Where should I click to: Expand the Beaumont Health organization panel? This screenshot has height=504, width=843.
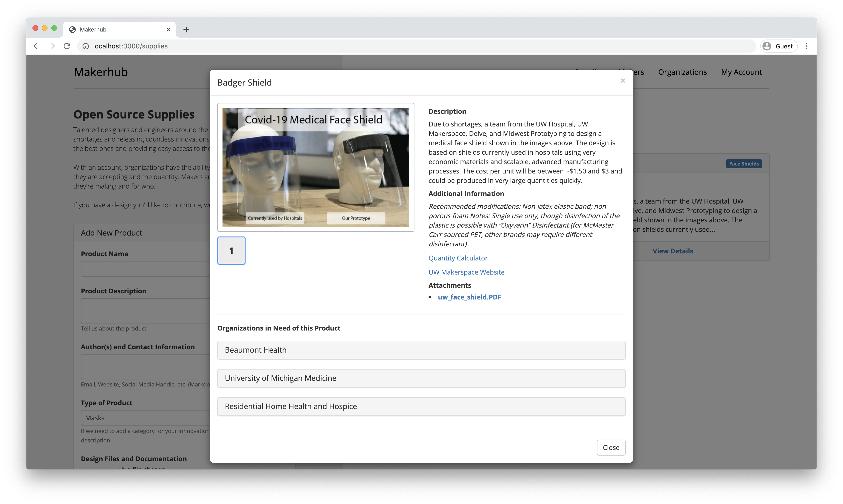[421, 350]
